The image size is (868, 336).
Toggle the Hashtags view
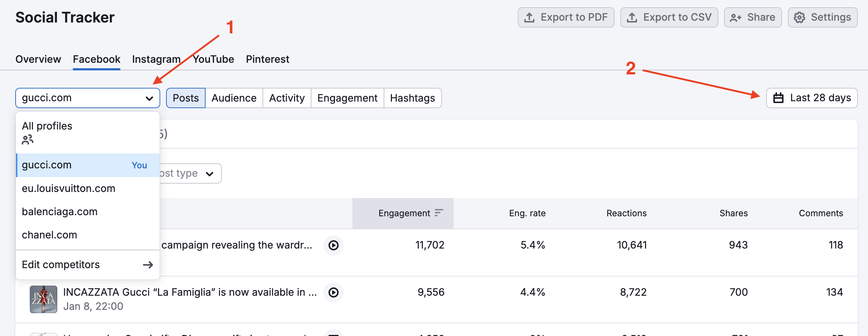click(412, 98)
